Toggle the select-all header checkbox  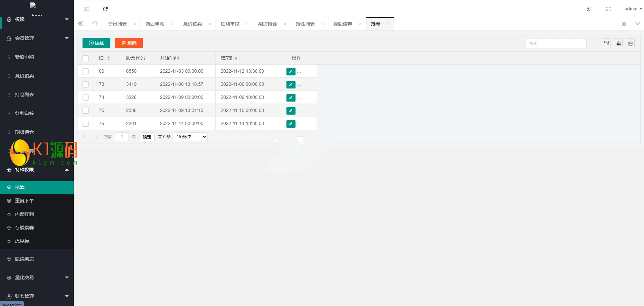(x=86, y=58)
